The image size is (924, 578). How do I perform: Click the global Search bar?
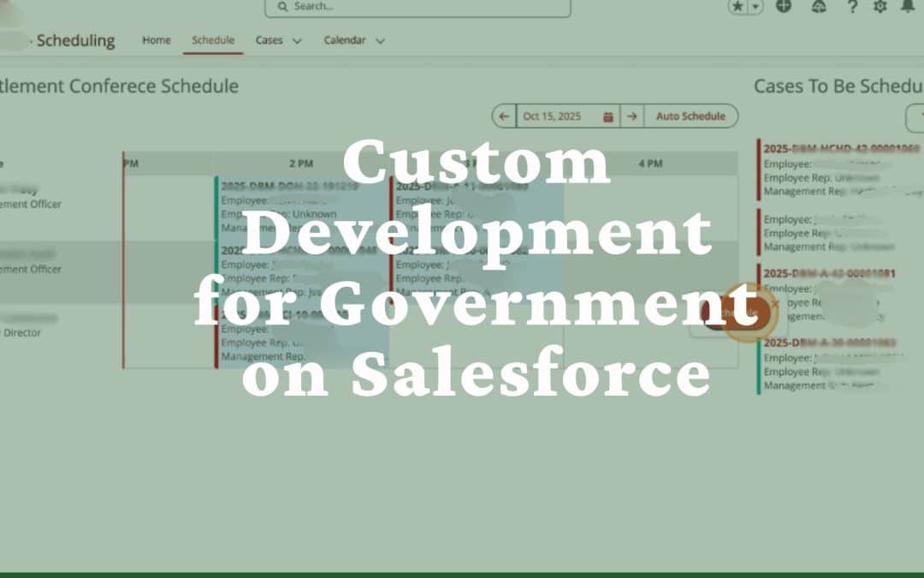coord(417,7)
